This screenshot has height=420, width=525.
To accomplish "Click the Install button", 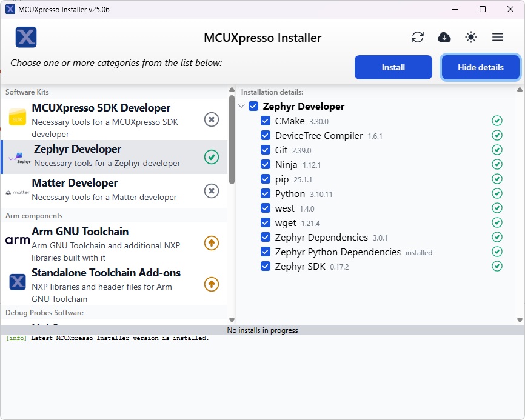I will pos(393,67).
